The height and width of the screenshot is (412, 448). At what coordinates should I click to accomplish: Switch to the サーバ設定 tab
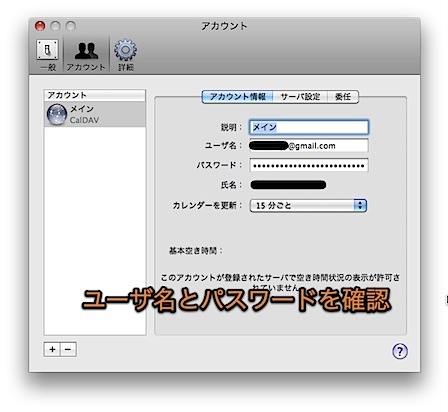(x=300, y=97)
